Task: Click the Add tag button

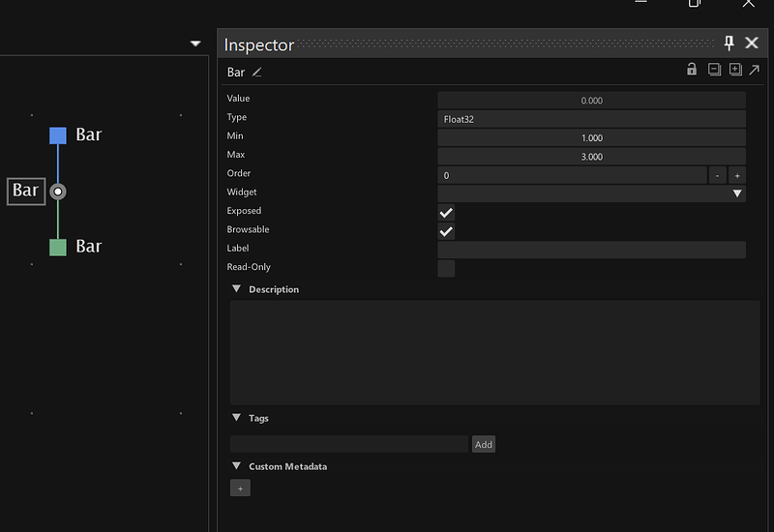Action: (x=483, y=444)
